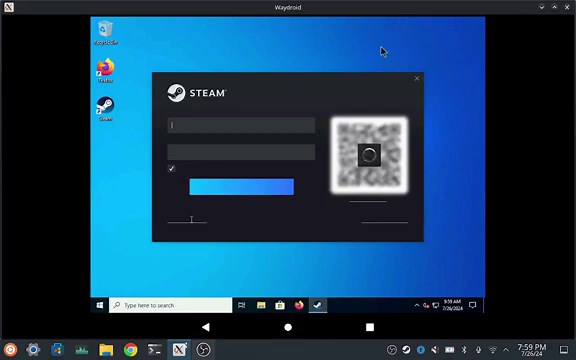Launch Google Chrome from host taskbar
The height and width of the screenshot is (360, 576).
(130, 350)
